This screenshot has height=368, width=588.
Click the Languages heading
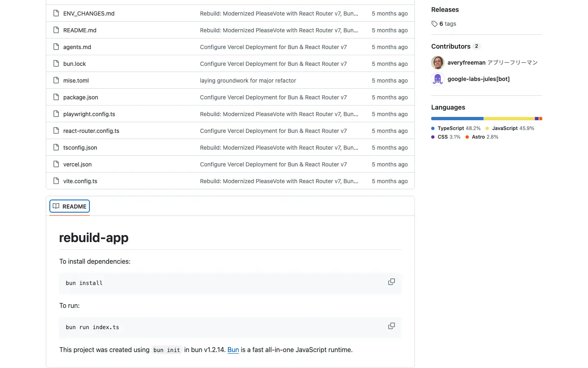click(x=448, y=108)
